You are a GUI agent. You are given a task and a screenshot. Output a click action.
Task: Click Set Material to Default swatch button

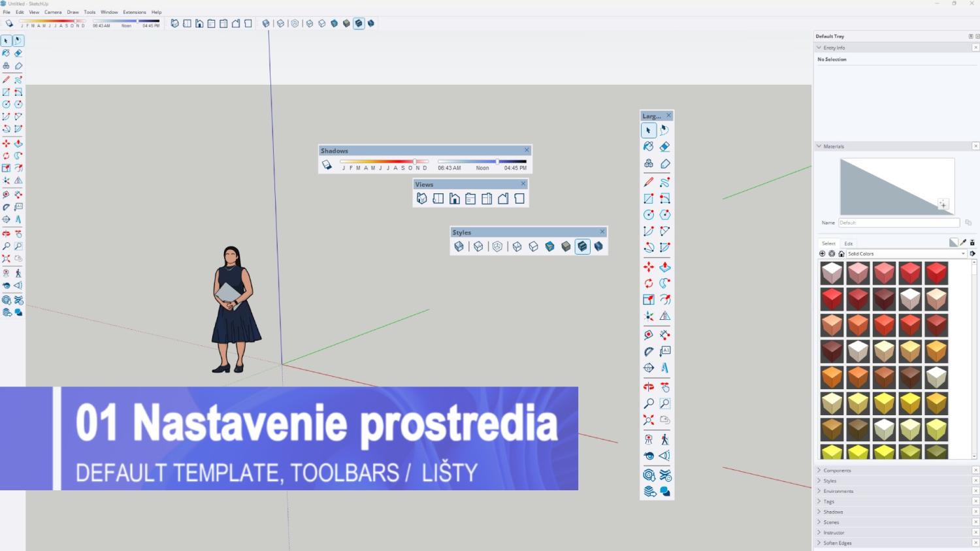tap(953, 243)
